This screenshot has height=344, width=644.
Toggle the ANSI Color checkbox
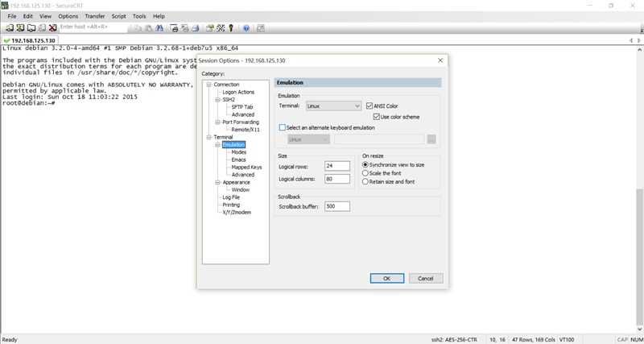[369, 106]
